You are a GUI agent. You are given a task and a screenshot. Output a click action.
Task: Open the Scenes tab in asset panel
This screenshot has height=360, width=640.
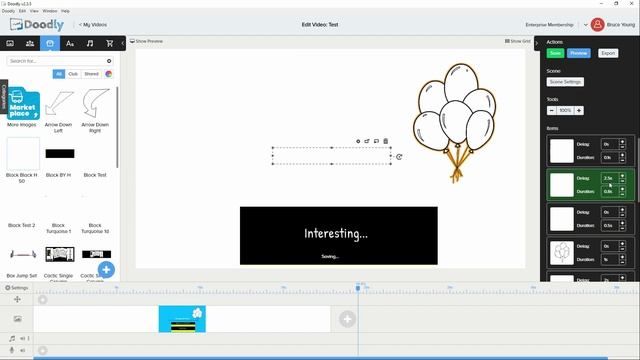(10, 43)
